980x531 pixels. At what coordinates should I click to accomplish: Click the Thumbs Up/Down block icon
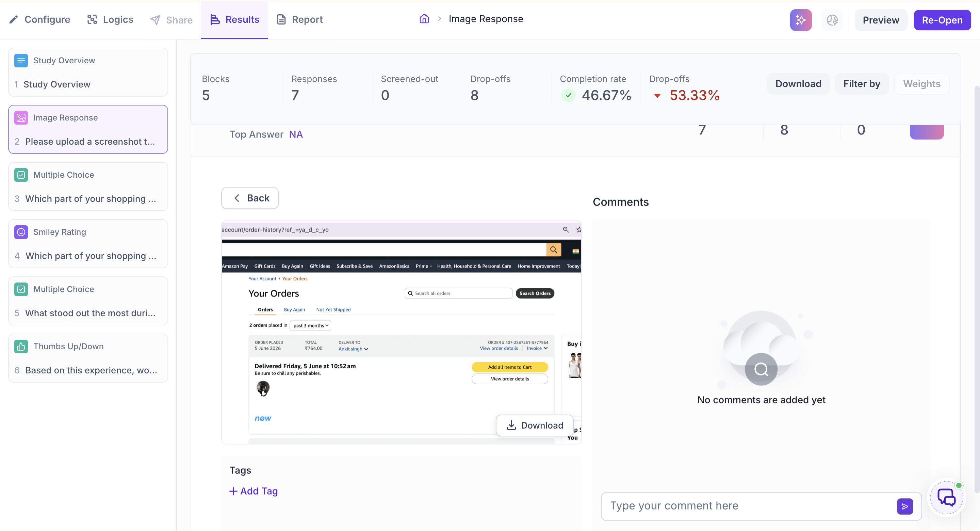pyautogui.click(x=21, y=347)
